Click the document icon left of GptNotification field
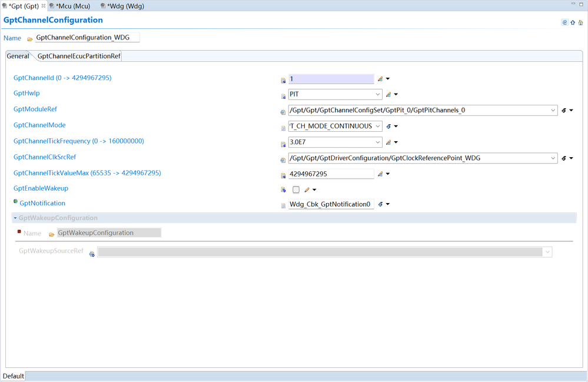The width and height of the screenshot is (588, 382). pyautogui.click(x=284, y=205)
